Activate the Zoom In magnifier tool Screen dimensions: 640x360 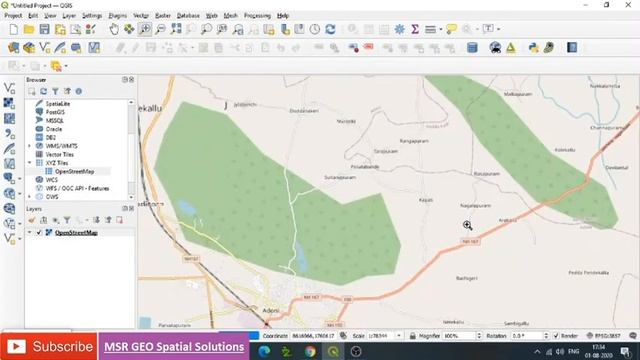pos(144,29)
